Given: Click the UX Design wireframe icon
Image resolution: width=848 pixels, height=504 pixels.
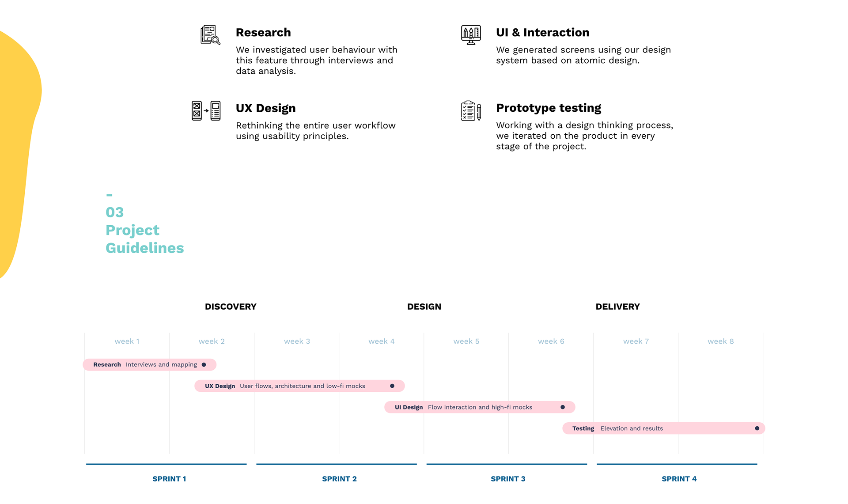Looking at the screenshot, I should click(206, 111).
